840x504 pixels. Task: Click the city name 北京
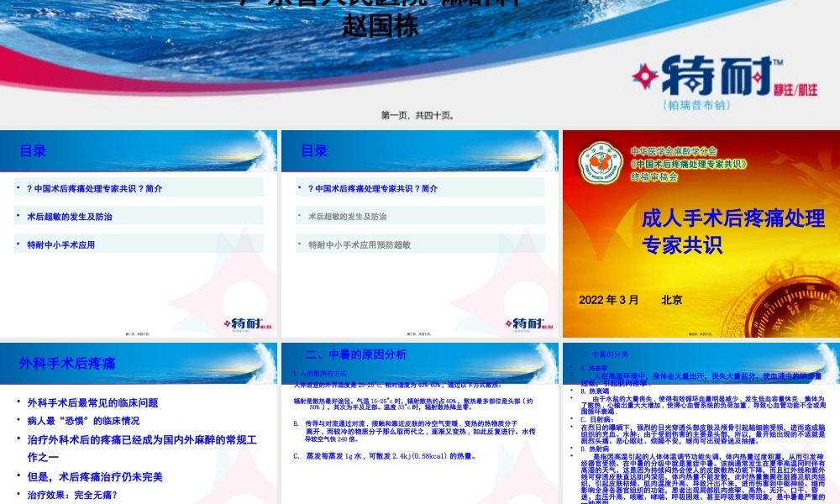pos(672,300)
